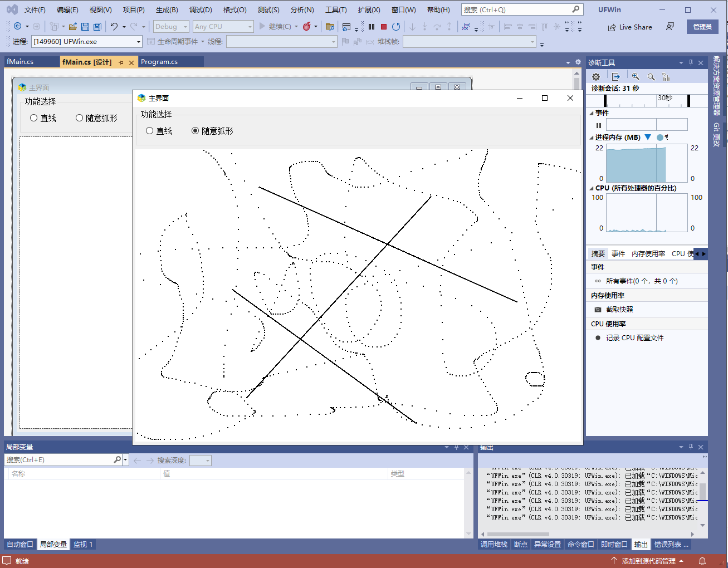Switch to the 自动窗口 tab
Screen dimensions: 728x568
20,545
